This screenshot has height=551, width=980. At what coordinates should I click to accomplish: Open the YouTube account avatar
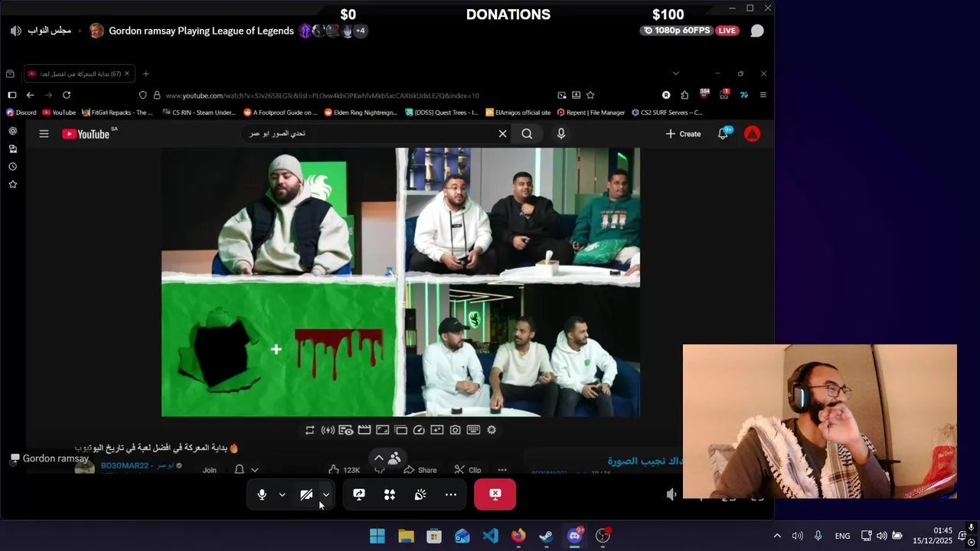753,134
